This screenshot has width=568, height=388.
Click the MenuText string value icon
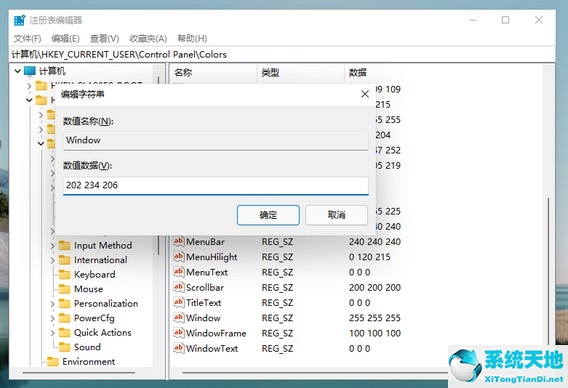pos(179,271)
